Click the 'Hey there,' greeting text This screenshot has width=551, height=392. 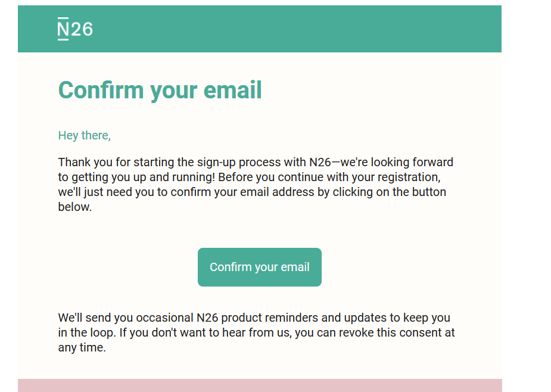tap(85, 135)
